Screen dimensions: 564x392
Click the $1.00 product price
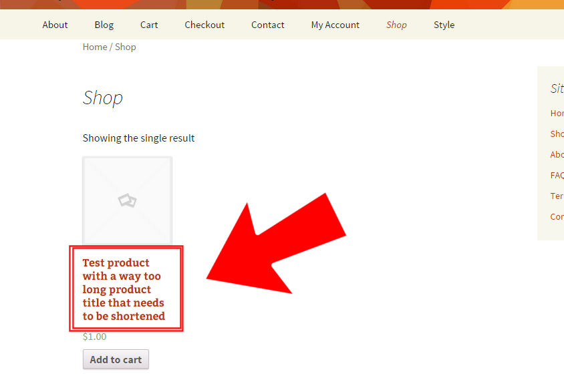pos(95,337)
